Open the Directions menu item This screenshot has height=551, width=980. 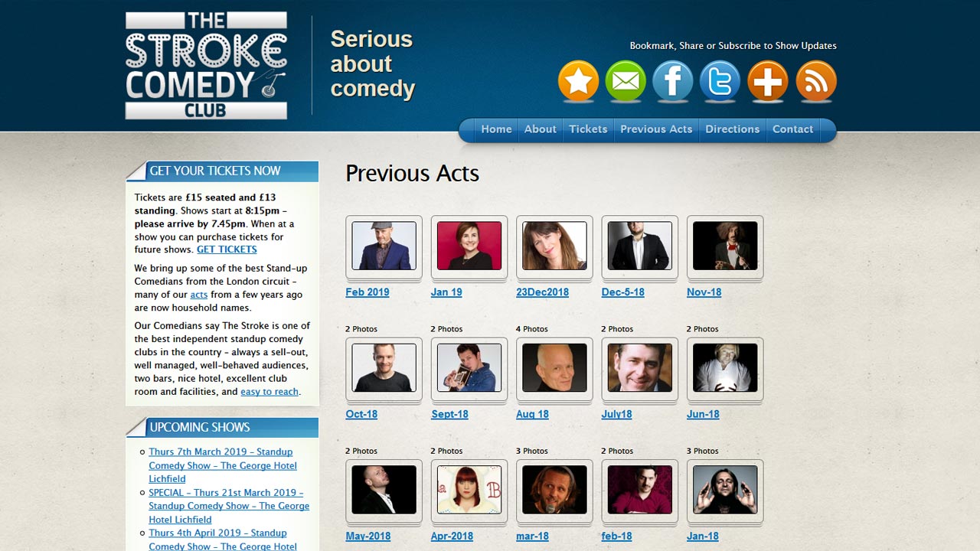(x=733, y=129)
